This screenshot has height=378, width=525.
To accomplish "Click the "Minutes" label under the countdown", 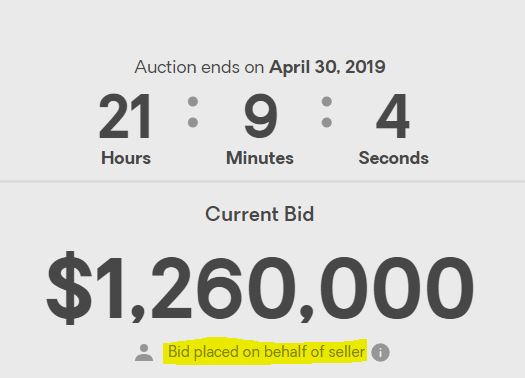I will click(x=260, y=158).
